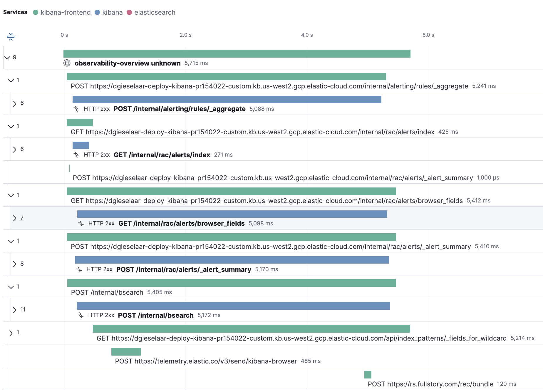The image size is (543, 392).
Task: Open the underlined 7 link beside browser_fields span
Action: [x=21, y=218]
